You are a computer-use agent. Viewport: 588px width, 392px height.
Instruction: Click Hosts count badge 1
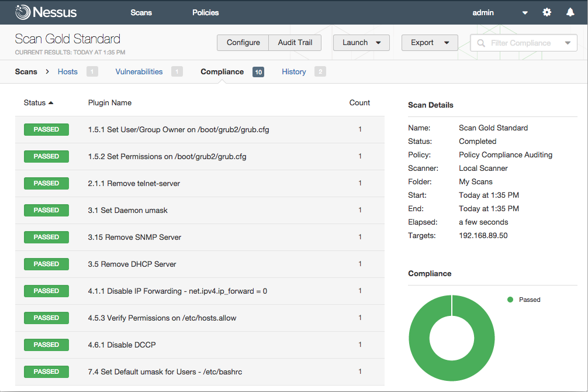[x=92, y=72]
